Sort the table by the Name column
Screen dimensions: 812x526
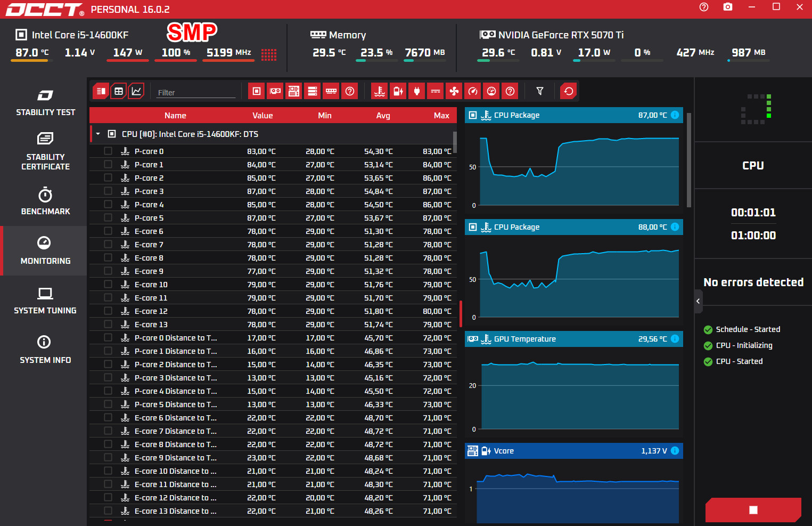pos(175,116)
